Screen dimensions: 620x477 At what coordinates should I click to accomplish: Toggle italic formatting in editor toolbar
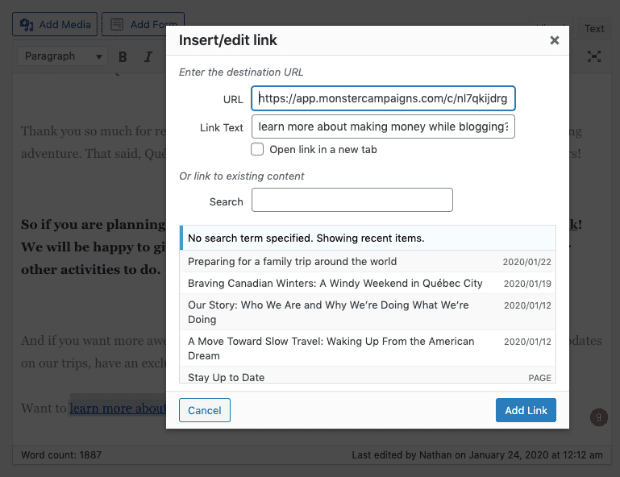tap(148, 57)
